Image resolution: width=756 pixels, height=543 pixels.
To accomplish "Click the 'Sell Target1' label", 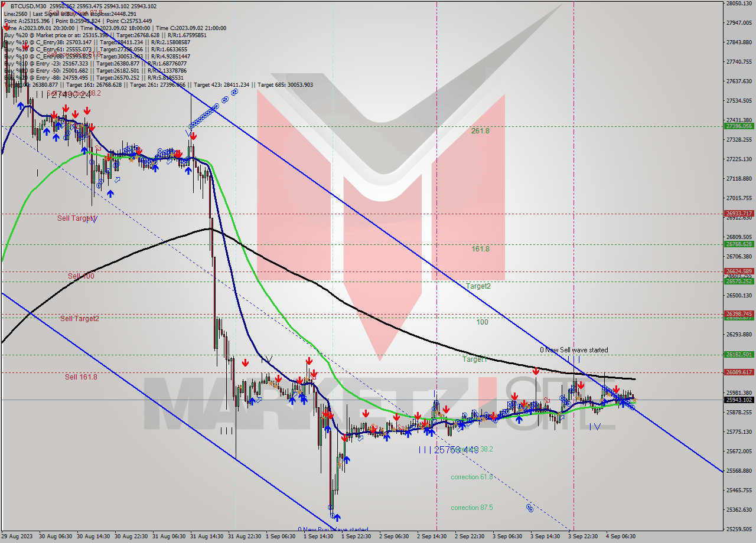I will [x=77, y=218].
